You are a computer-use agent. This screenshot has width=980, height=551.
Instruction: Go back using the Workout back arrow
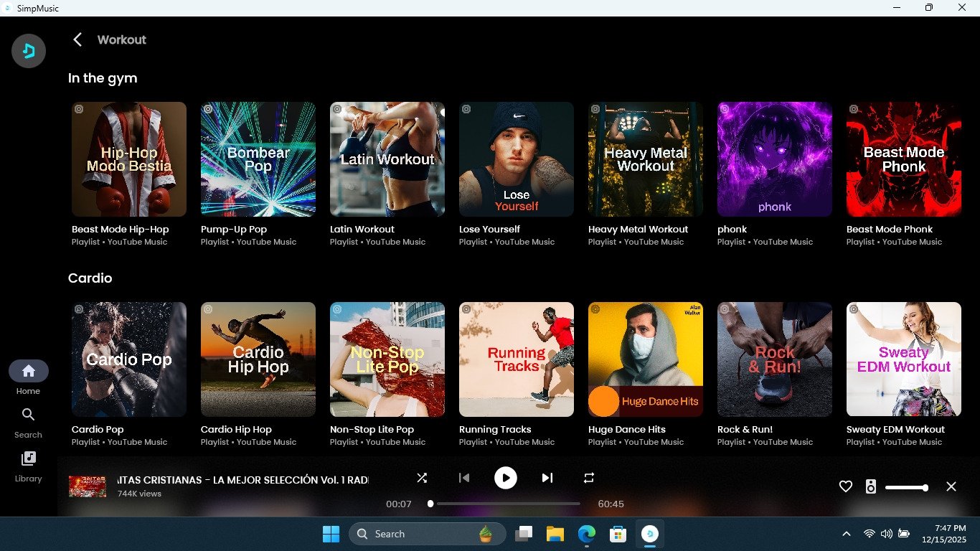coord(77,40)
